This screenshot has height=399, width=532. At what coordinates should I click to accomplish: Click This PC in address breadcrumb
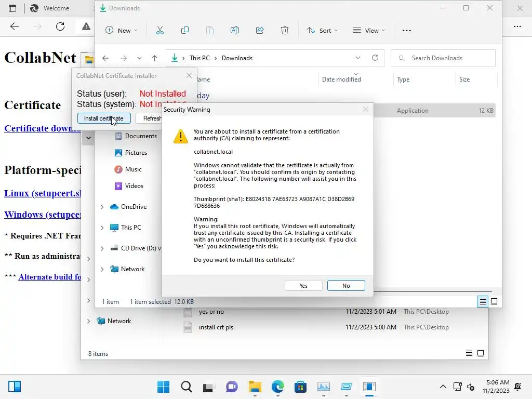point(199,58)
